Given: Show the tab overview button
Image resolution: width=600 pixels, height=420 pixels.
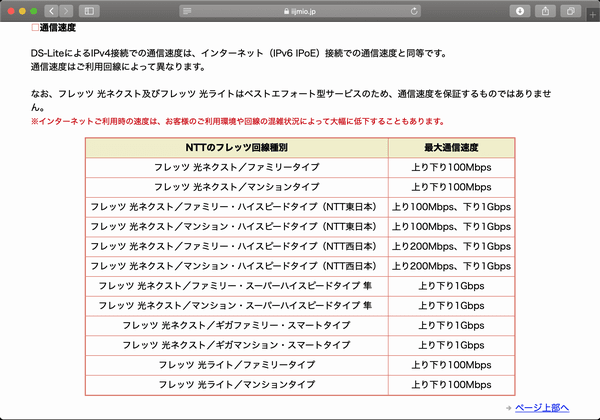Looking at the screenshot, I should 571,11.
